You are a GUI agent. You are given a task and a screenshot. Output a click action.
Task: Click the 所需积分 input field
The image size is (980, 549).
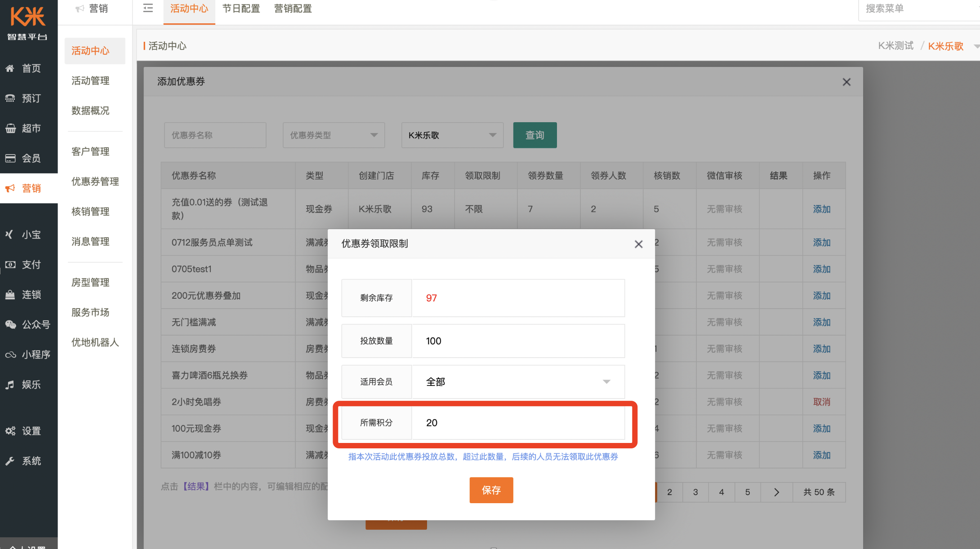coord(518,423)
